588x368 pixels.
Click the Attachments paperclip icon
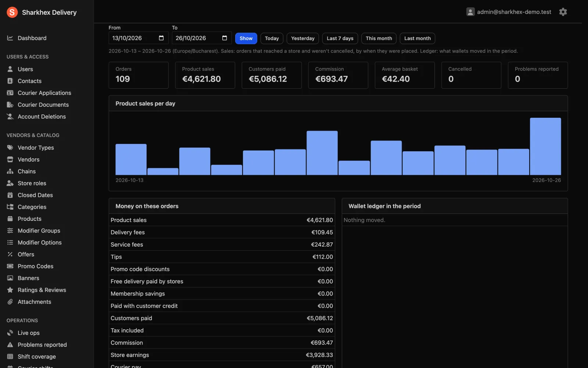click(x=10, y=302)
